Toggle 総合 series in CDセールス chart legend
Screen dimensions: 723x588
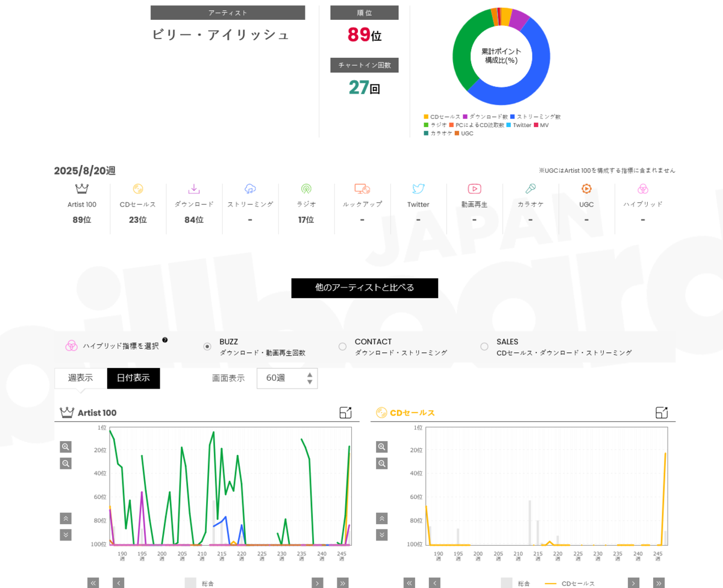516,583
